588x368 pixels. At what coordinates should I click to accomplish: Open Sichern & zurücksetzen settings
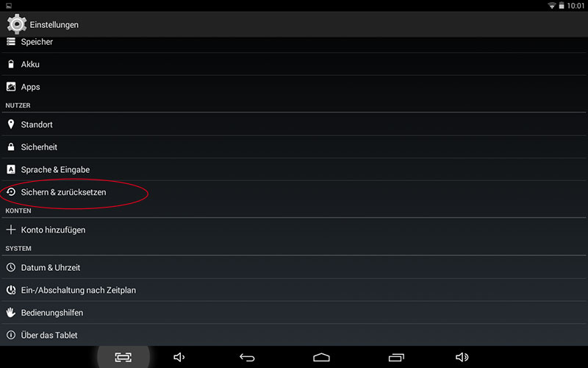[x=294, y=192]
